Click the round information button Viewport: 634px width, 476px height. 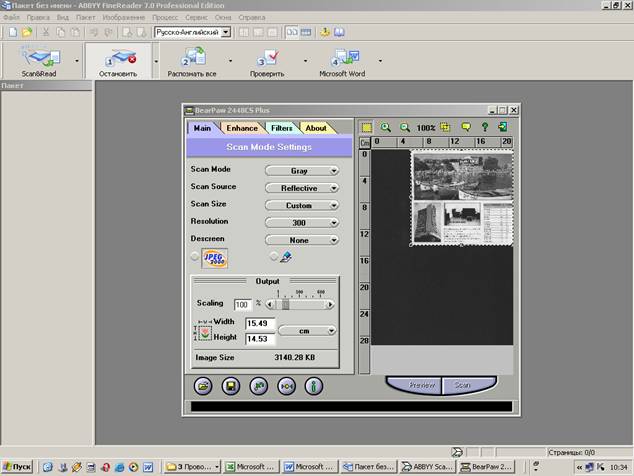(x=314, y=386)
